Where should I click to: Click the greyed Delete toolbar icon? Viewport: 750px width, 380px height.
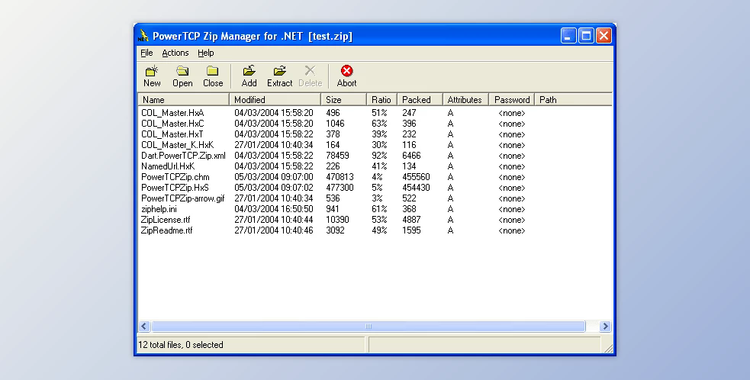[x=310, y=76]
